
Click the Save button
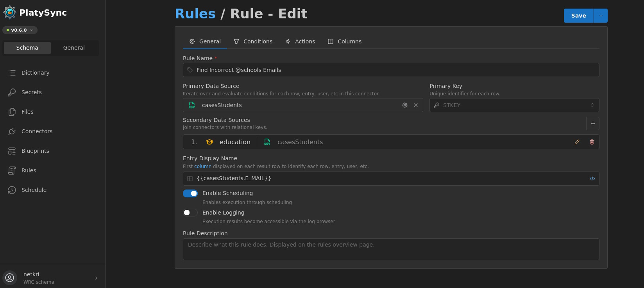pos(578,16)
